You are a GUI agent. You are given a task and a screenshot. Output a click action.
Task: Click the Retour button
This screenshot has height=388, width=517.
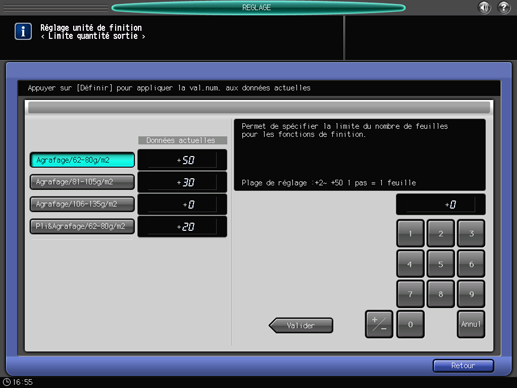[463, 366]
